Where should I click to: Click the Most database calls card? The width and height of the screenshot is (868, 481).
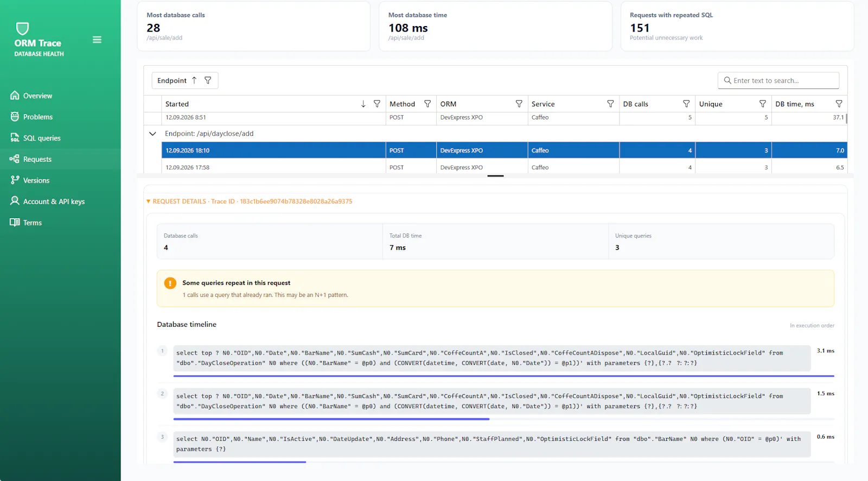tap(254, 26)
